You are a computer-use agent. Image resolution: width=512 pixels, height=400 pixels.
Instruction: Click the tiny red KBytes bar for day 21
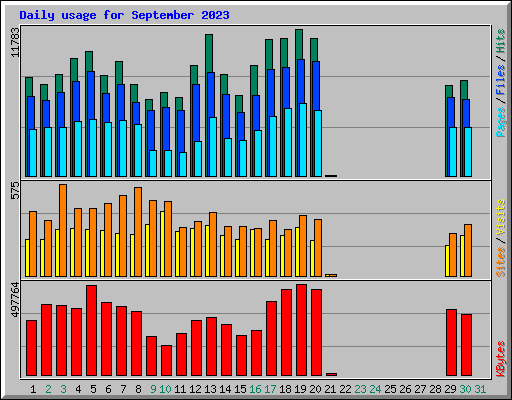coord(332,375)
